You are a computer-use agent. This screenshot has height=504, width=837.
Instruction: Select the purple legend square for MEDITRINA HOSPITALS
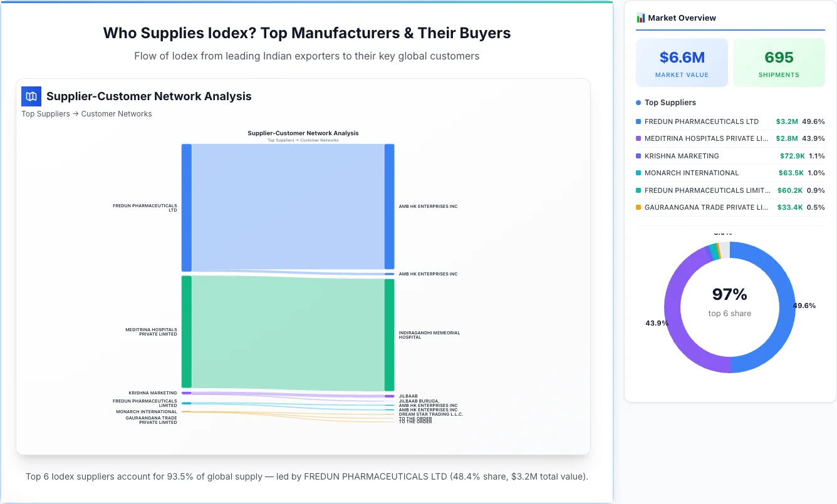(x=639, y=138)
